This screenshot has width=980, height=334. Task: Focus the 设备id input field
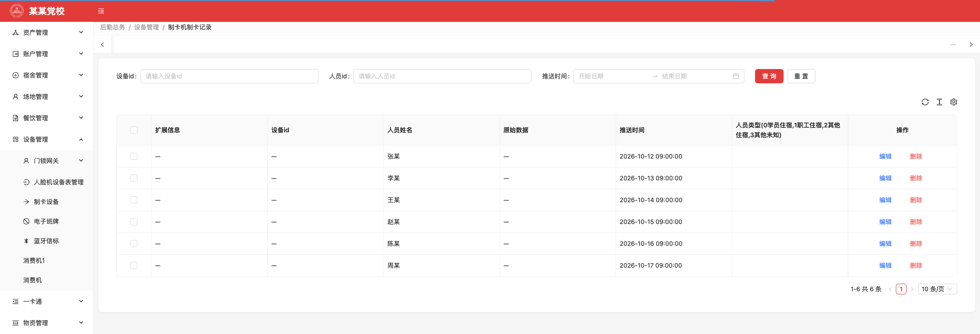coord(229,76)
